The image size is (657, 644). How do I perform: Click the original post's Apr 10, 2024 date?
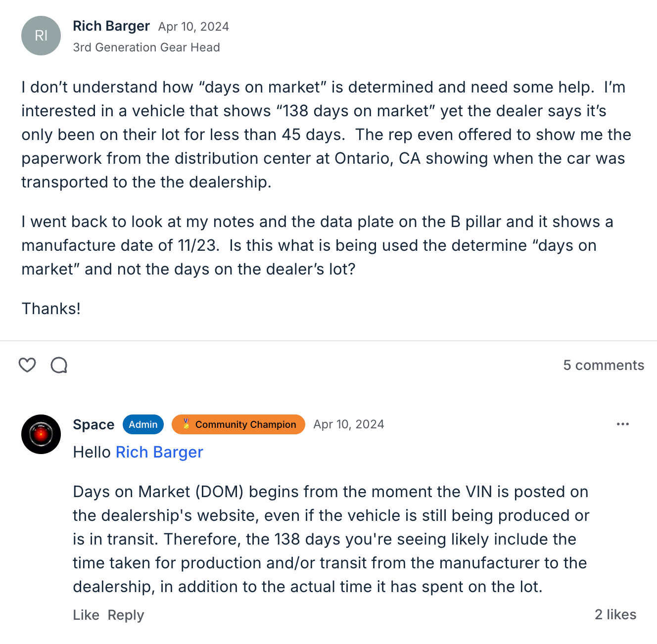point(193,26)
